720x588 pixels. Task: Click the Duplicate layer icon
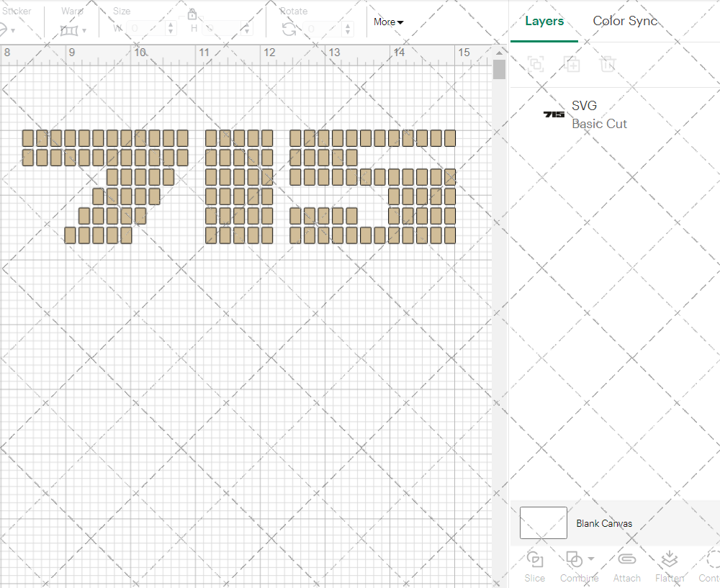(x=572, y=64)
